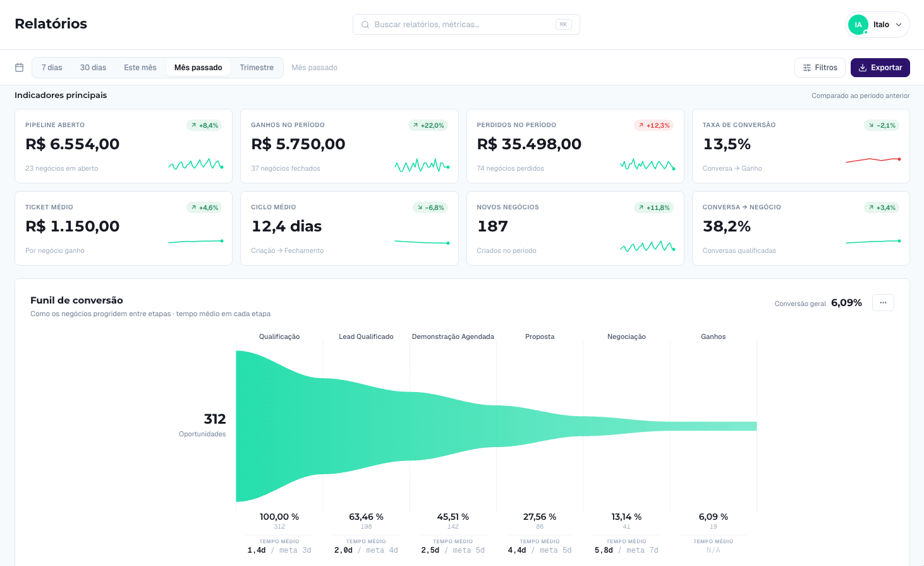The image size is (924, 566).
Task: Click the Ganhos no Período sparkline
Action: (422, 166)
